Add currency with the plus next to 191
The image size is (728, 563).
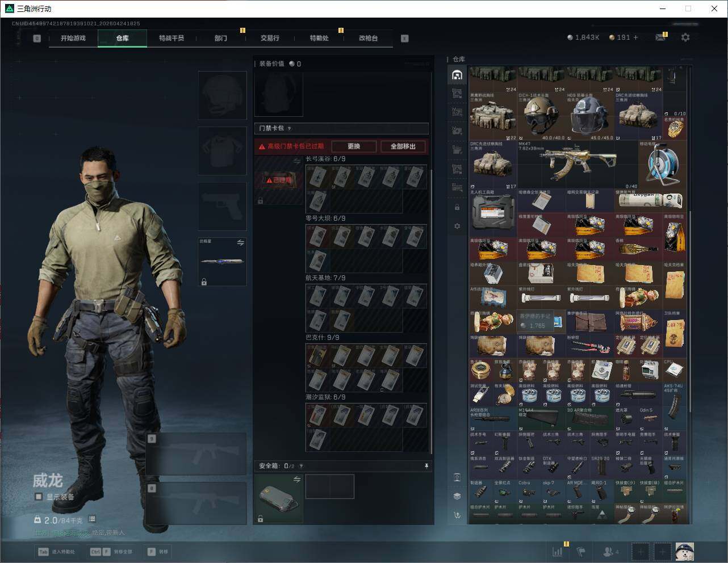[635, 37]
